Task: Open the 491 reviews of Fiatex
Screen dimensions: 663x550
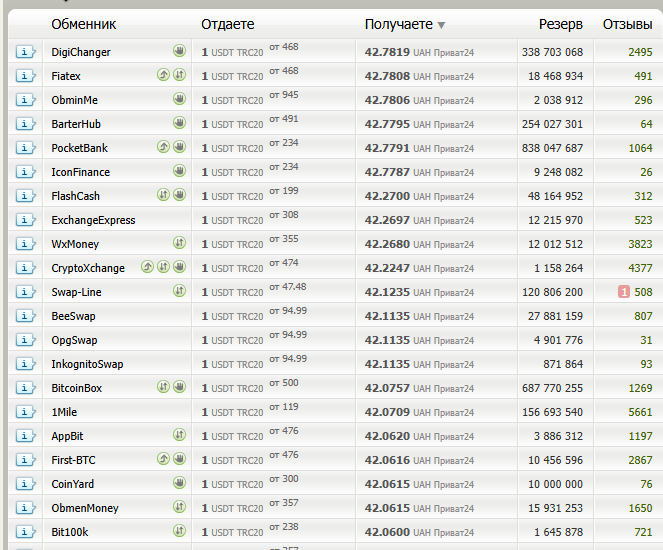Action: tap(643, 76)
